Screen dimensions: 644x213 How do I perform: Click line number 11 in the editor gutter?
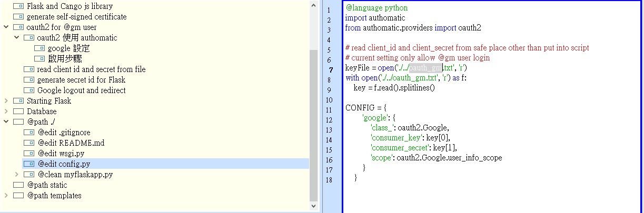(329, 110)
